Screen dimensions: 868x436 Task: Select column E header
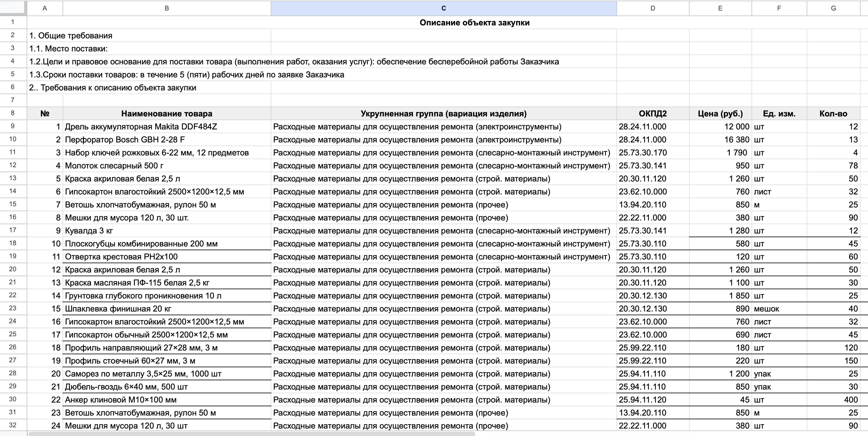point(721,8)
